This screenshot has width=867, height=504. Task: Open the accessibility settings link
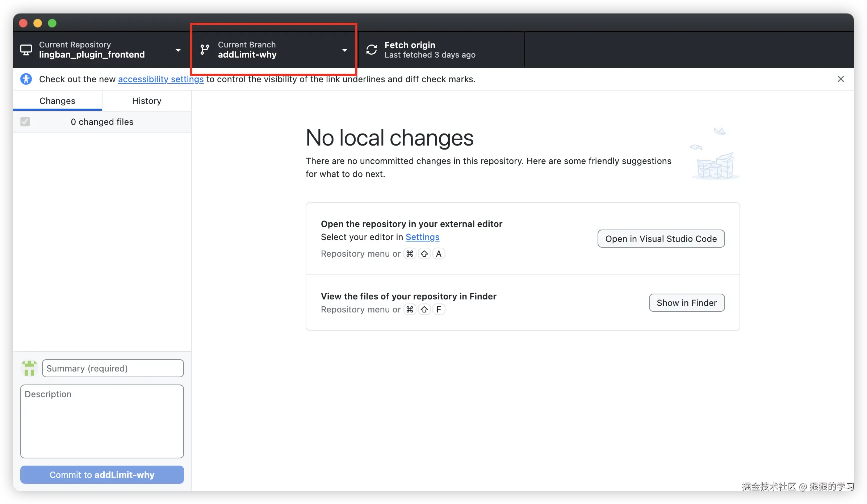(x=161, y=79)
